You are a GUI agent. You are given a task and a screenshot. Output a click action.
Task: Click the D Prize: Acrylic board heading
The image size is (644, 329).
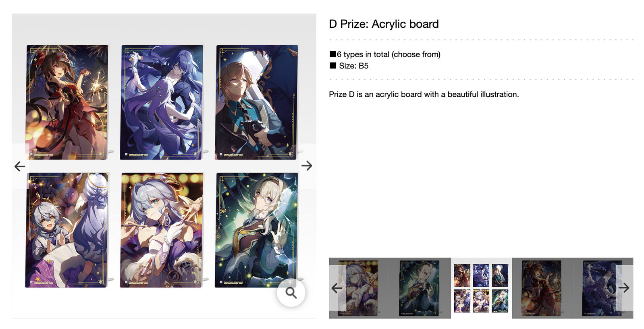384,24
